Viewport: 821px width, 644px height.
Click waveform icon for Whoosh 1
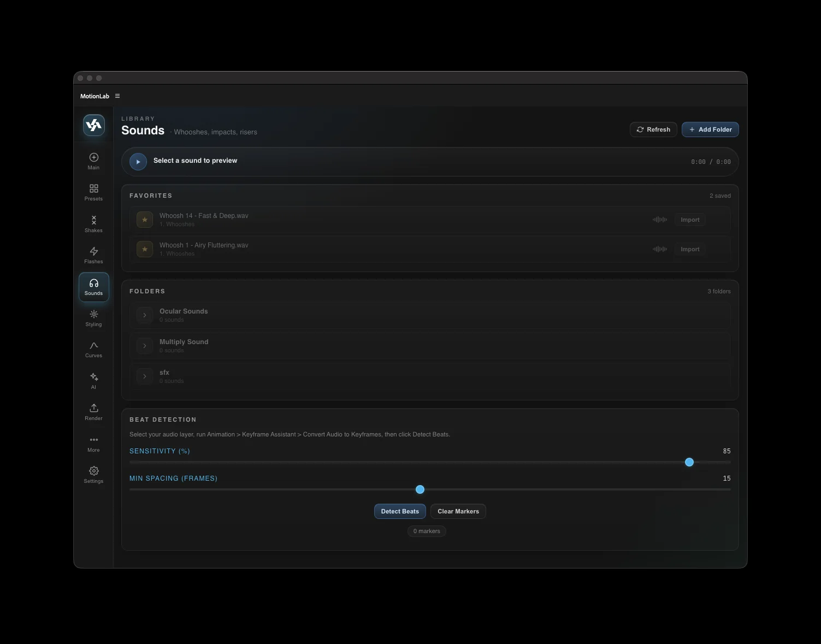pos(660,249)
